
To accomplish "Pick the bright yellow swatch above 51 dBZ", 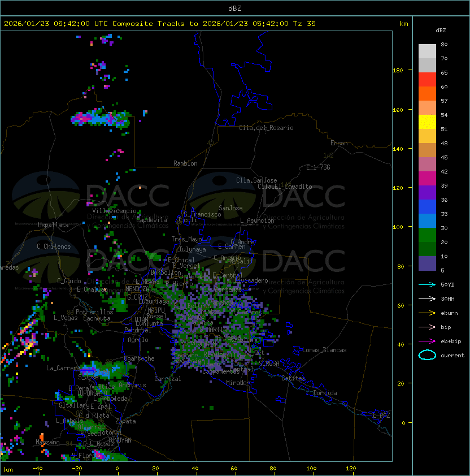I will (x=427, y=122).
